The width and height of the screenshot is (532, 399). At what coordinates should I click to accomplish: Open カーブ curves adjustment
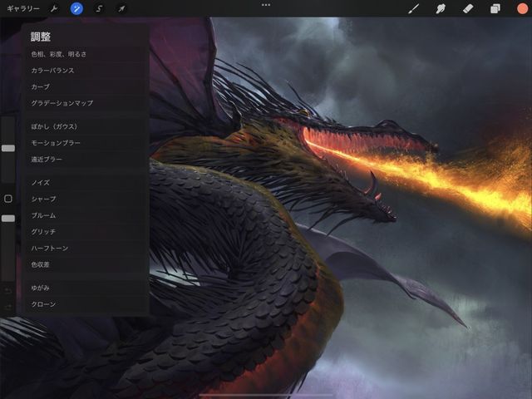pyautogui.click(x=86, y=86)
